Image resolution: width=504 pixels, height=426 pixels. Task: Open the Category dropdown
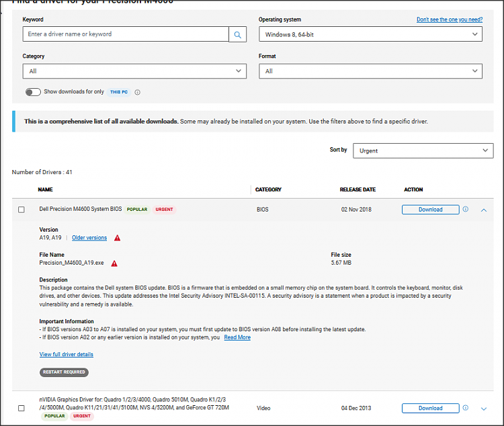click(x=134, y=71)
